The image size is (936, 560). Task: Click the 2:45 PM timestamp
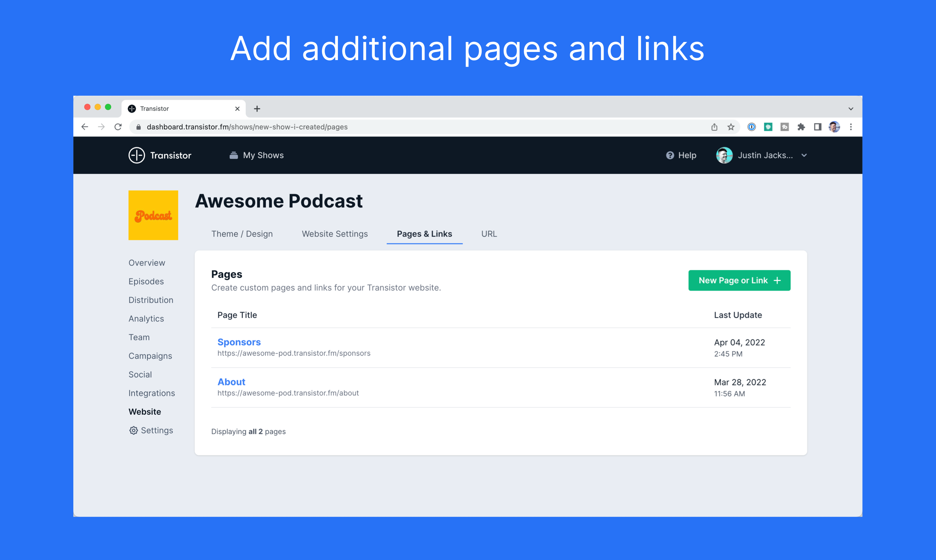[x=728, y=354]
